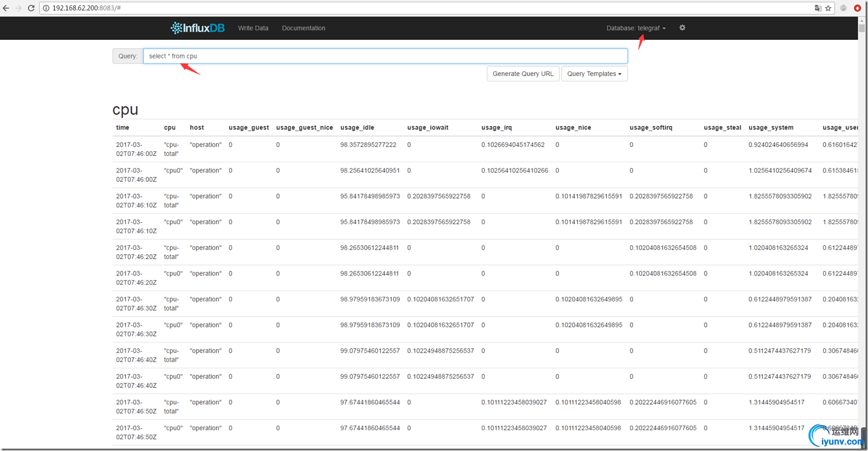Select 95.84178498985973 in its cpu-total row

coord(370,196)
